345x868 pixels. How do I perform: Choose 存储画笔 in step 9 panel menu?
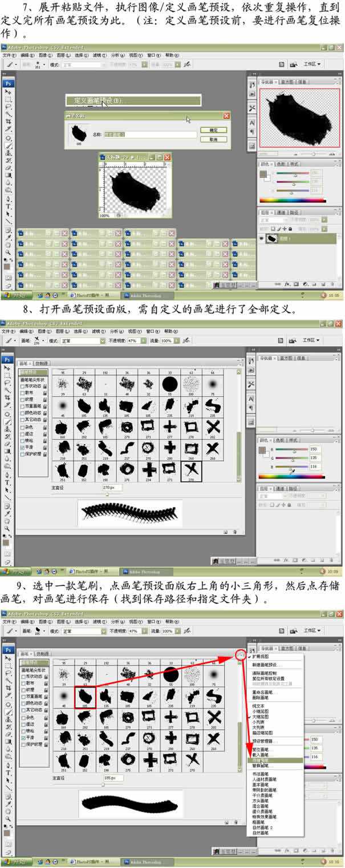pyautogui.click(x=276, y=761)
